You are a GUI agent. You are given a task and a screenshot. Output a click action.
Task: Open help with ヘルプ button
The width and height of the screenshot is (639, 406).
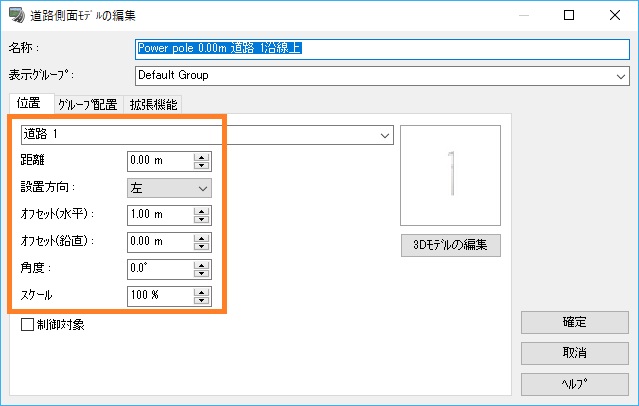click(x=575, y=384)
